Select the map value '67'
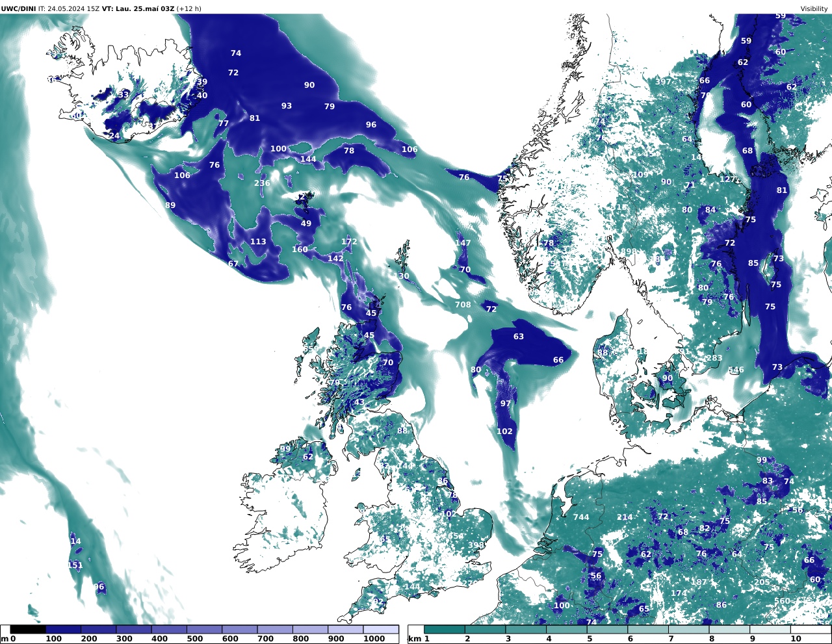Viewport: 832px width, 644px height. tap(233, 264)
